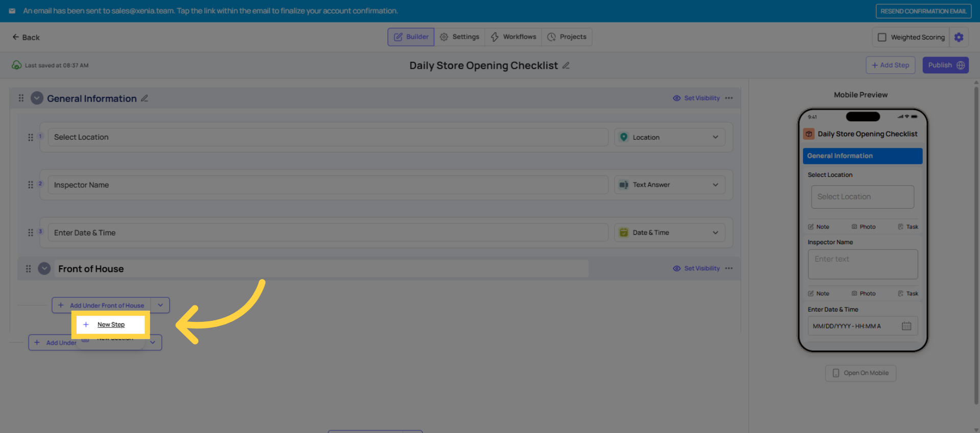Click the Front of House section name field

tap(322, 269)
